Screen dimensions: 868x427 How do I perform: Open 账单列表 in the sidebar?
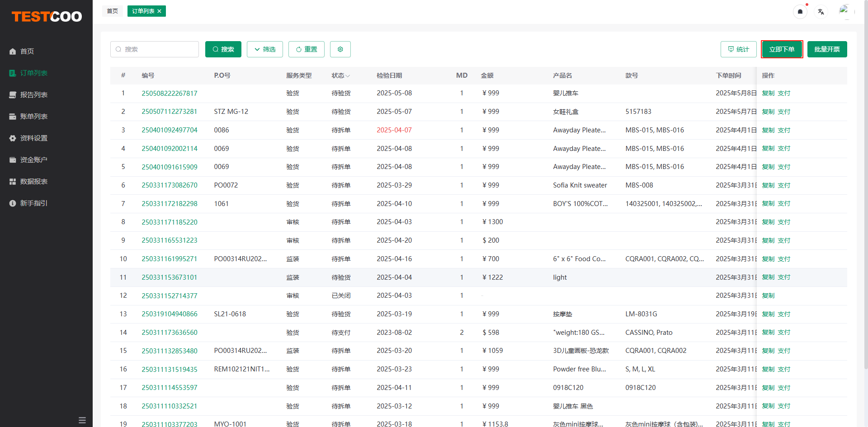pos(33,117)
